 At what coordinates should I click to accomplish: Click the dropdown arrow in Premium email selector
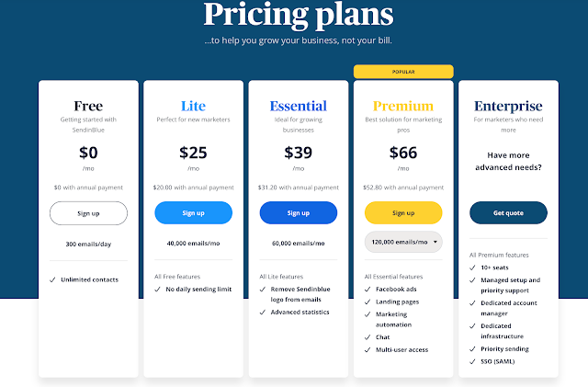(x=435, y=242)
